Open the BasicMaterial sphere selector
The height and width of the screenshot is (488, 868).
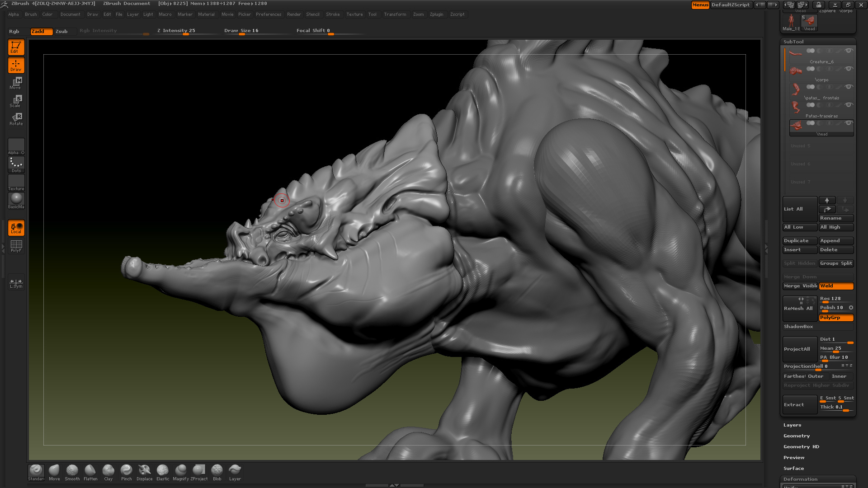(x=16, y=201)
